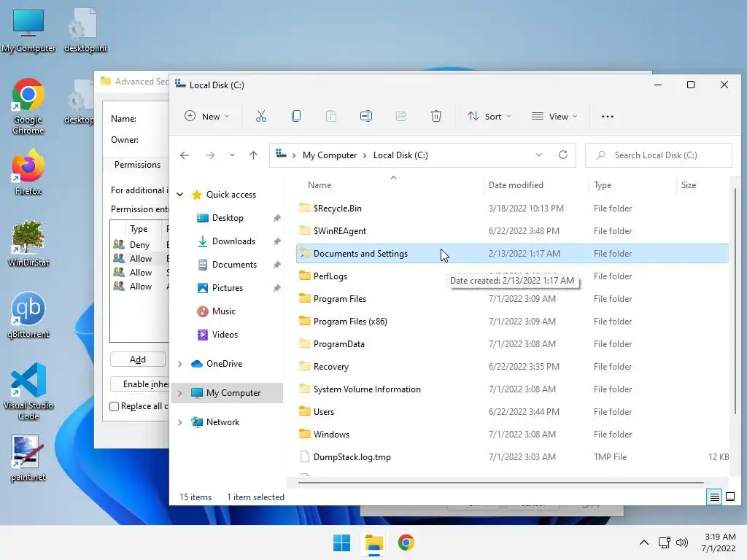Expand the OneDrive tree node

(x=179, y=364)
